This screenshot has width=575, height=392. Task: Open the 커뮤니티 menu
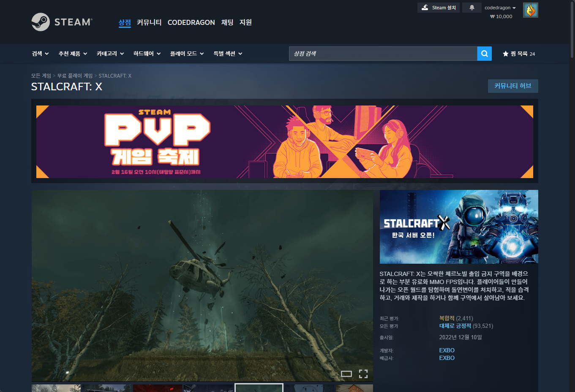pos(149,22)
